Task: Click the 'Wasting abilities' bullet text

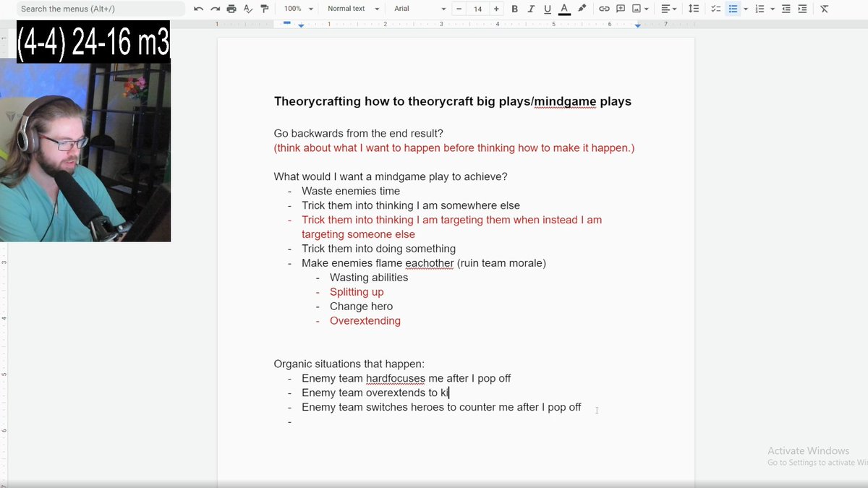Action: pos(369,278)
